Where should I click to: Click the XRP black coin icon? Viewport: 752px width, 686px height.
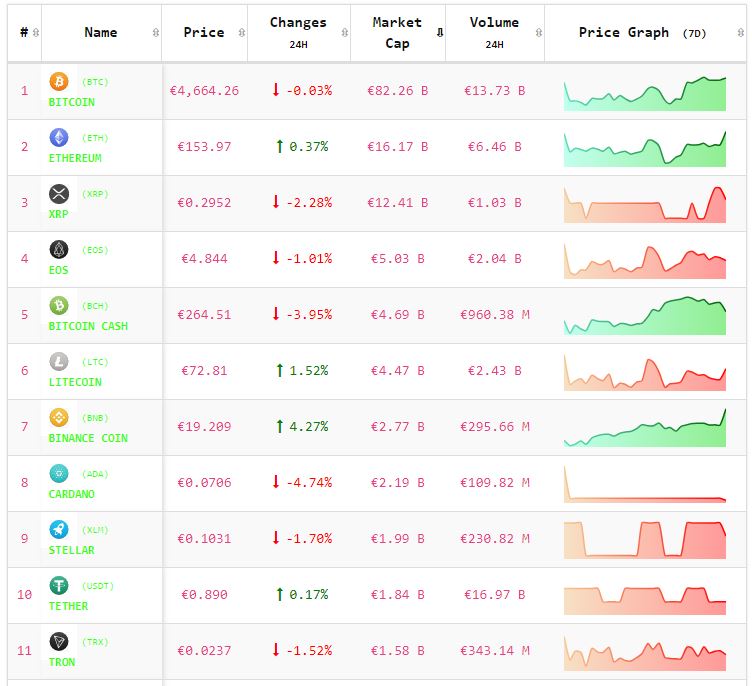click(x=58, y=194)
